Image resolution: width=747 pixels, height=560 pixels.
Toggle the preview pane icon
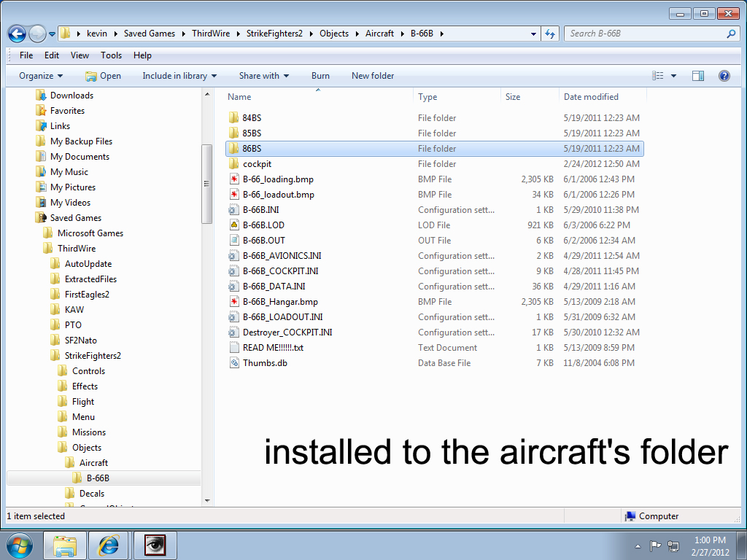(698, 76)
